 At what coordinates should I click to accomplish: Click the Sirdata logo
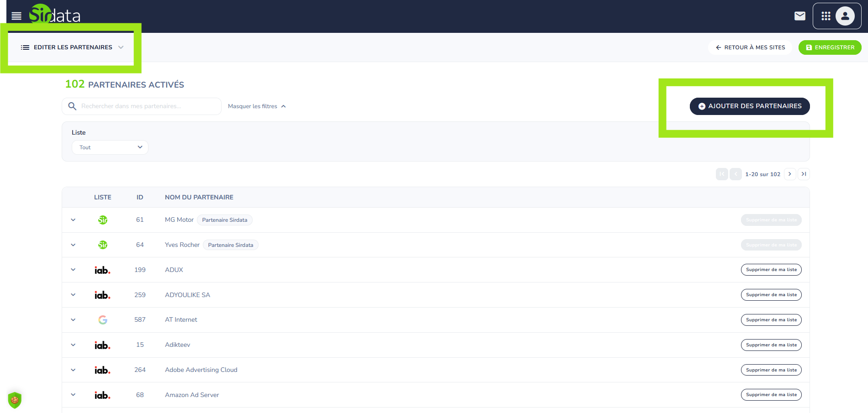55,15
